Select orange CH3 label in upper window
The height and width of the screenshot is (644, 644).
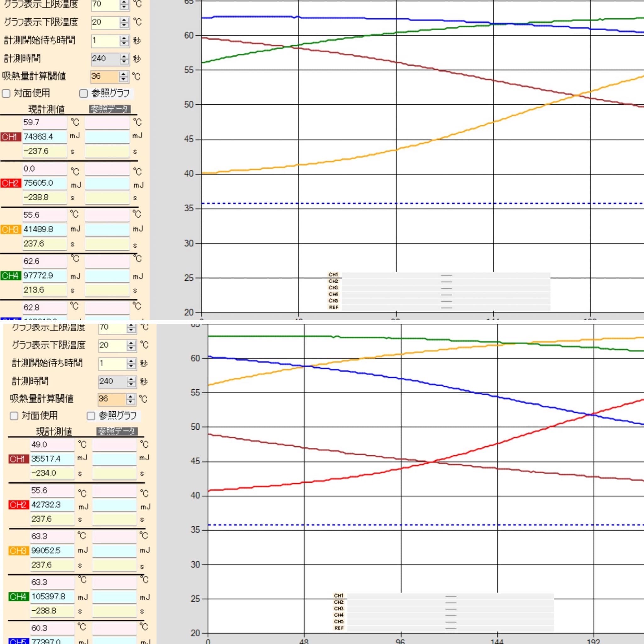(x=11, y=229)
